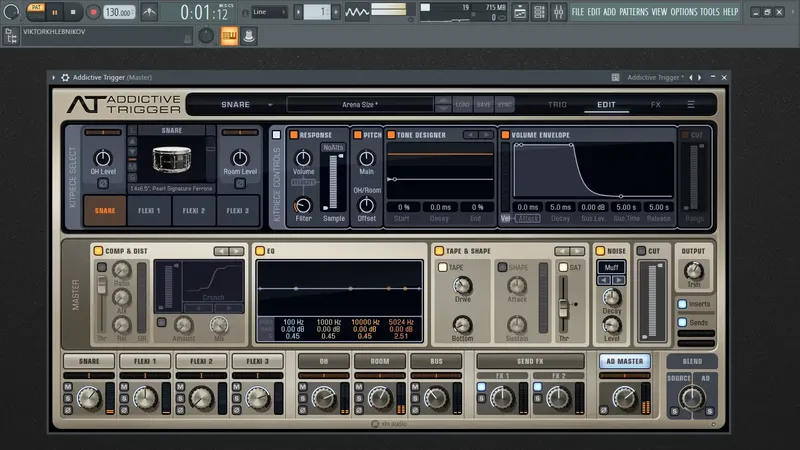
Task: Click preset down arrow next to Arena Size
Action: tap(443, 108)
